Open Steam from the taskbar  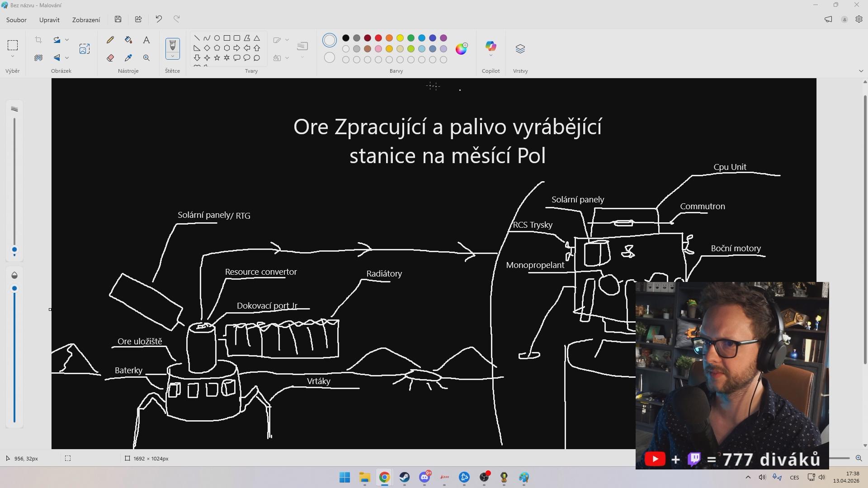[x=404, y=477]
